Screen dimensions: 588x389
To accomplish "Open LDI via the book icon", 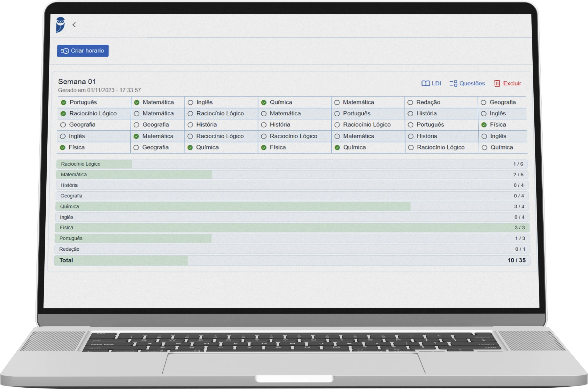I will click(x=425, y=83).
